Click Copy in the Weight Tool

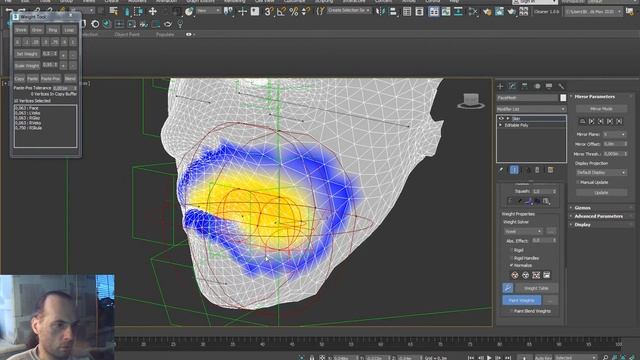pos(20,78)
